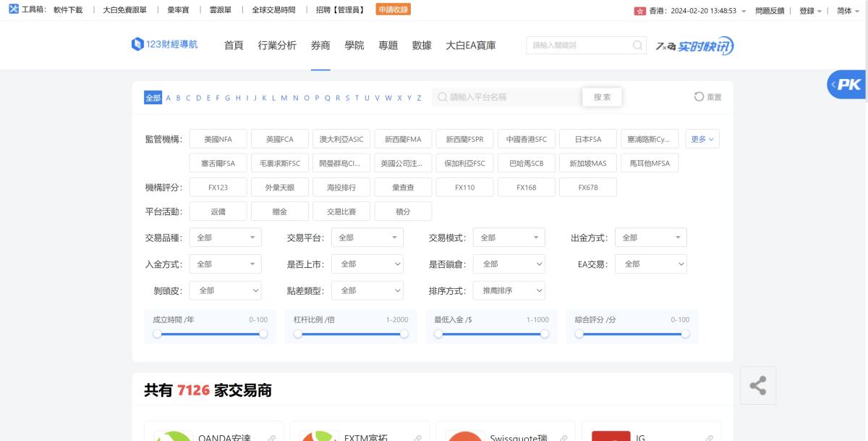Click the 搜索 search button
The image size is (868, 441).
coord(602,96)
